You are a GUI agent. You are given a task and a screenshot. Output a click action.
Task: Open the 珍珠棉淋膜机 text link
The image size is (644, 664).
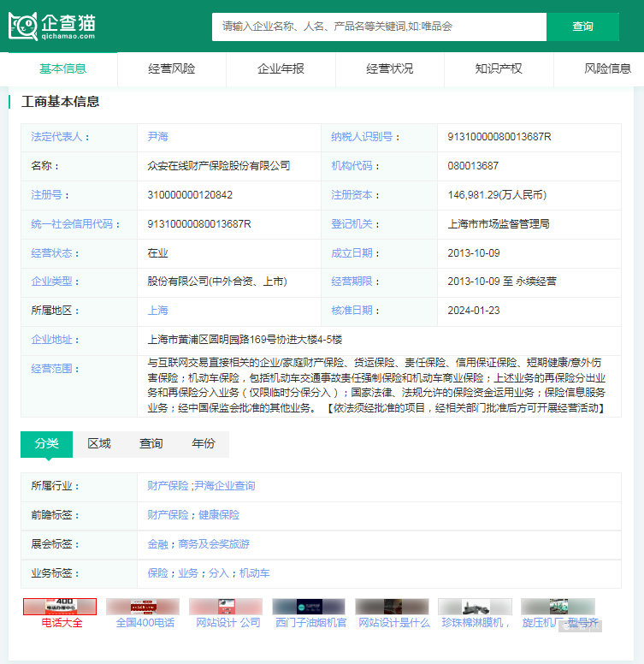pyautogui.click(x=476, y=623)
